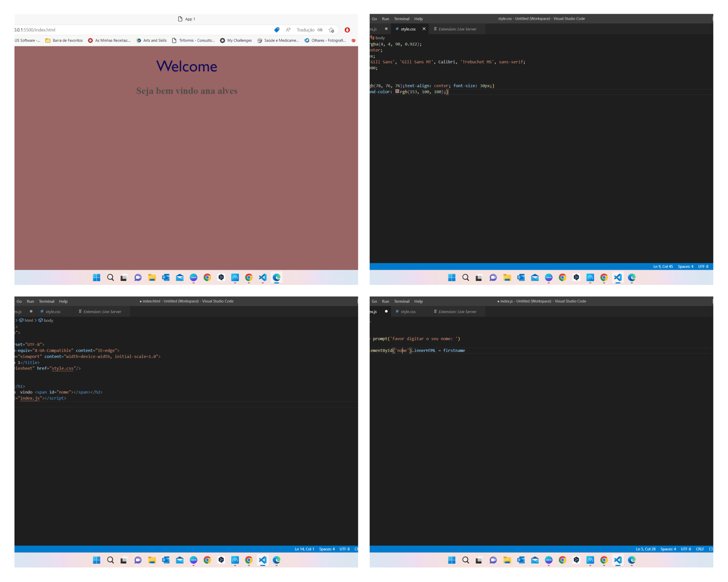The height and width of the screenshot is (582, 728).
Task: Click 'Ln 9, Col 45' in status bar
Action: 663,266
